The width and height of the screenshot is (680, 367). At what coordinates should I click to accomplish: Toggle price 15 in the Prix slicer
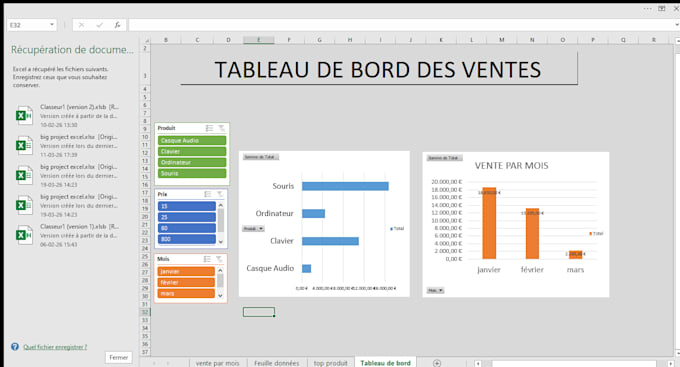point(186,206)
